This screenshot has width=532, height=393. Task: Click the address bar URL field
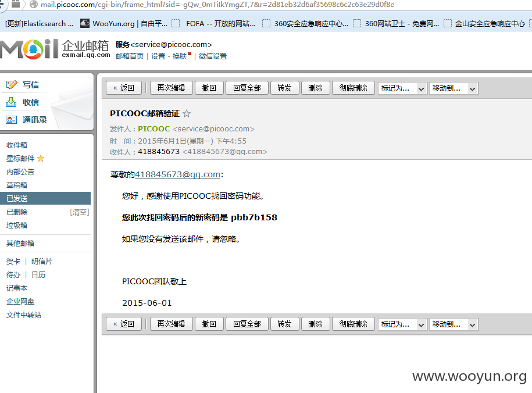217,5
